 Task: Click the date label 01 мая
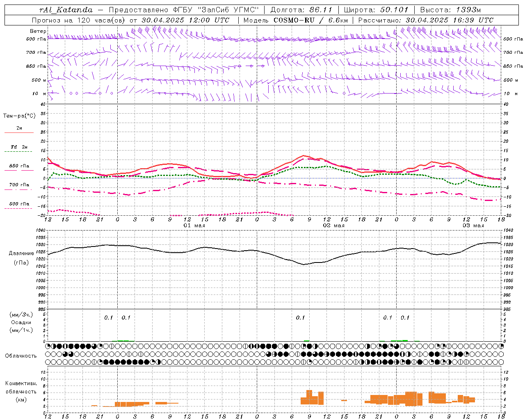coord(194,226)
